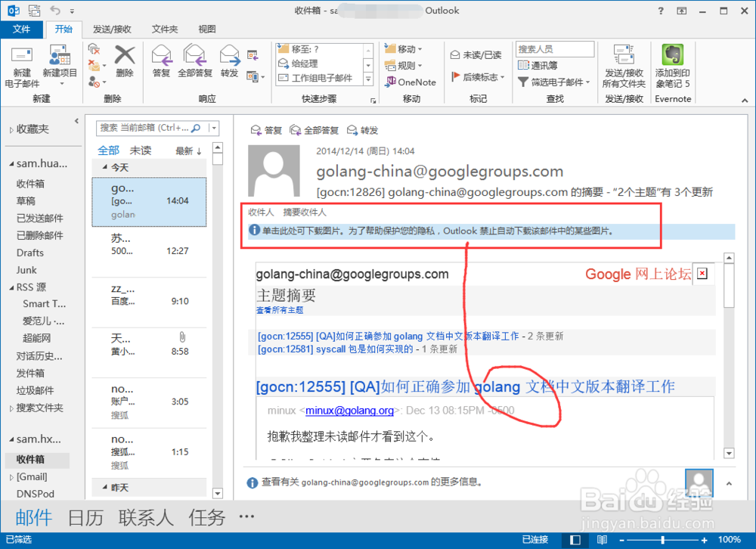Click the OneNote icon in Move group
Screen dimensions: 756x549
[391, 82]
